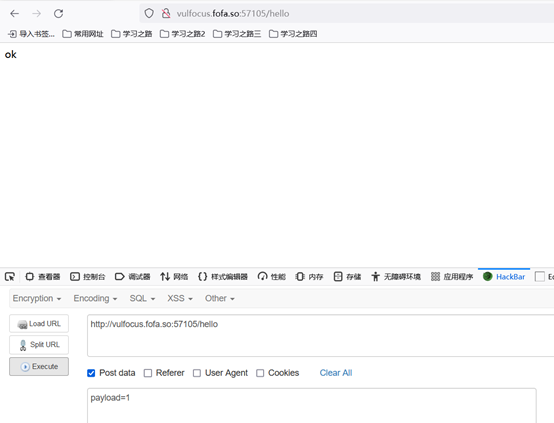This screenshot has width=554, height=423.
Task: Click the Execute button
Action: [39, 366]
